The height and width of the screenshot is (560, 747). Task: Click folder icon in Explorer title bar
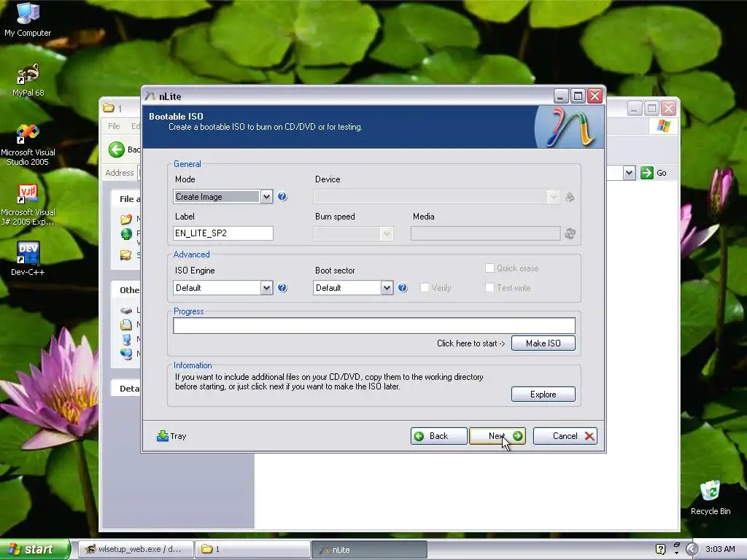point(109,108)
